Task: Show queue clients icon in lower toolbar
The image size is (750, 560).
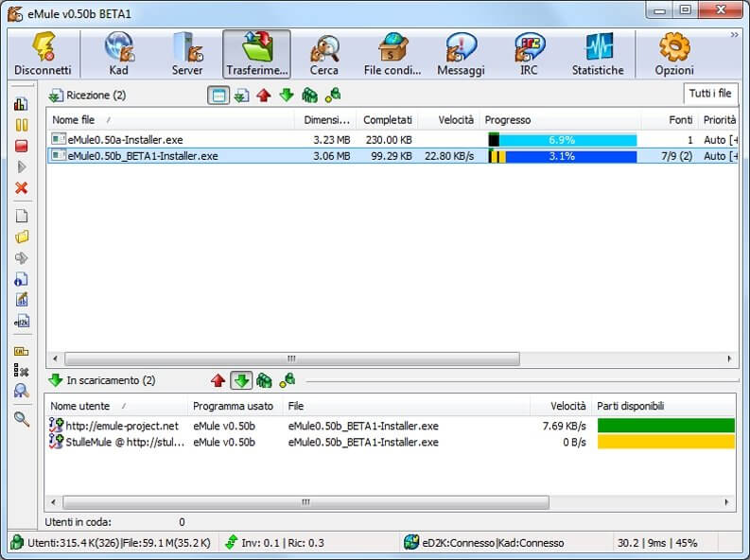Action: point(264,380)
